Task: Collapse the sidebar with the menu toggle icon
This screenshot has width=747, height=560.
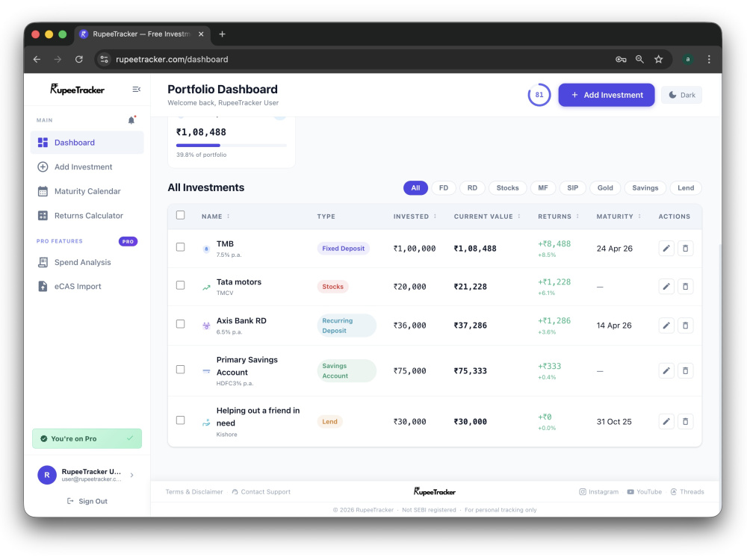Action: (136, 90)
